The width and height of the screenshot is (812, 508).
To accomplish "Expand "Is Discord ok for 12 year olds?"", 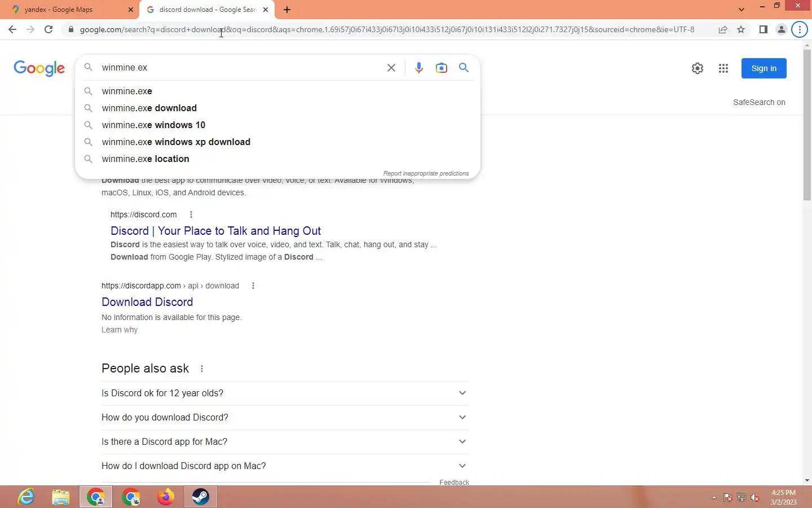I will pyautogui.click(x=285, y=393).
